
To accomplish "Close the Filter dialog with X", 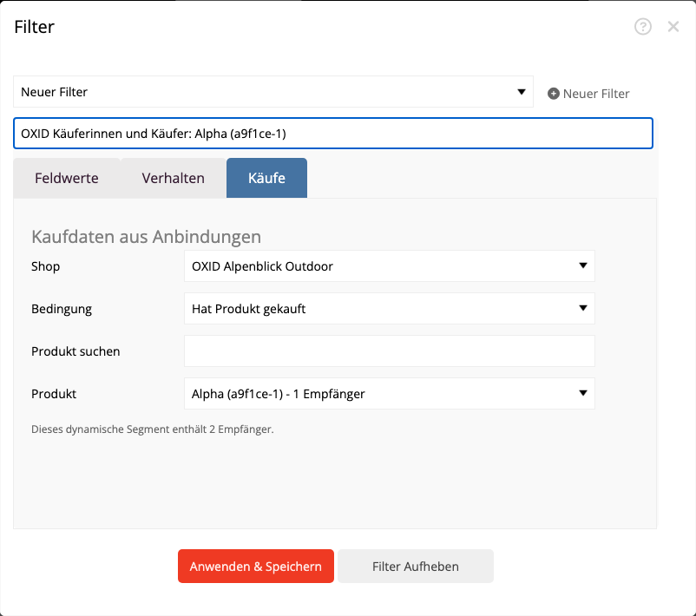I will coord(673,27).
